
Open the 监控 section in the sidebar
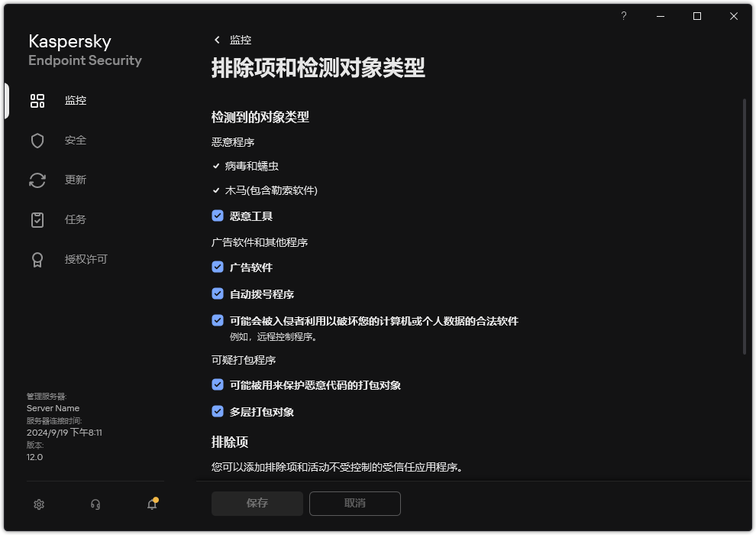tap(75, 100)
